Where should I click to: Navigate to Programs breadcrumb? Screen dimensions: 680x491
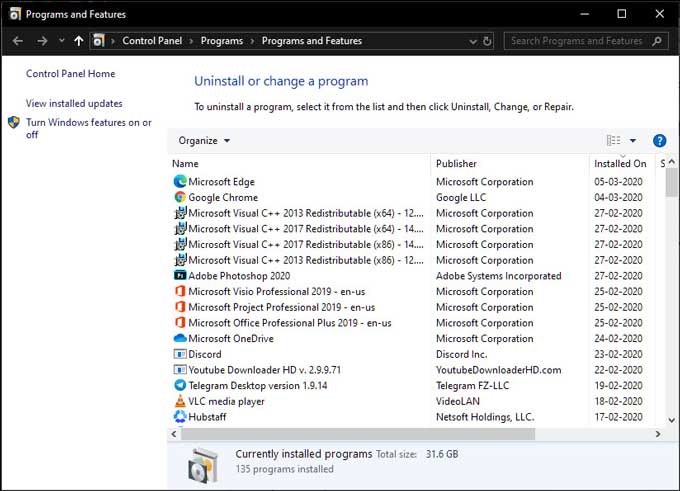[x=222, y=41]
